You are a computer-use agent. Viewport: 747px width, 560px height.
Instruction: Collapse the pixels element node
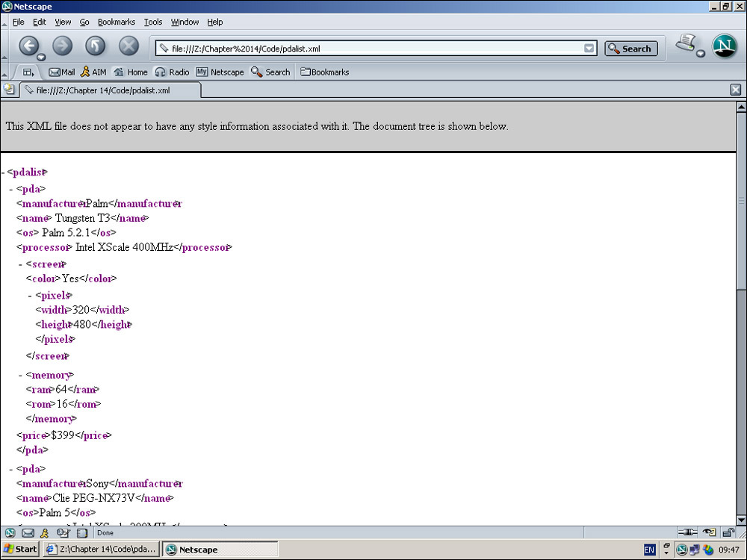(x=31, y=296)
